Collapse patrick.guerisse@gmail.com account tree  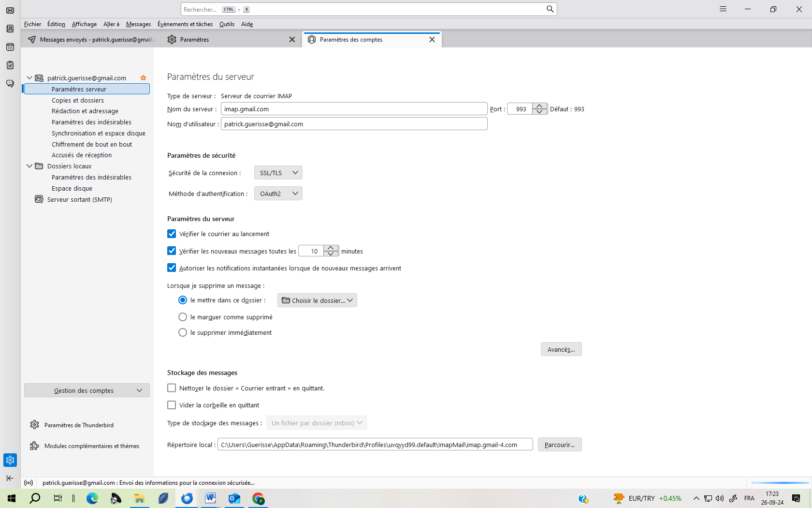pos(29,78)
